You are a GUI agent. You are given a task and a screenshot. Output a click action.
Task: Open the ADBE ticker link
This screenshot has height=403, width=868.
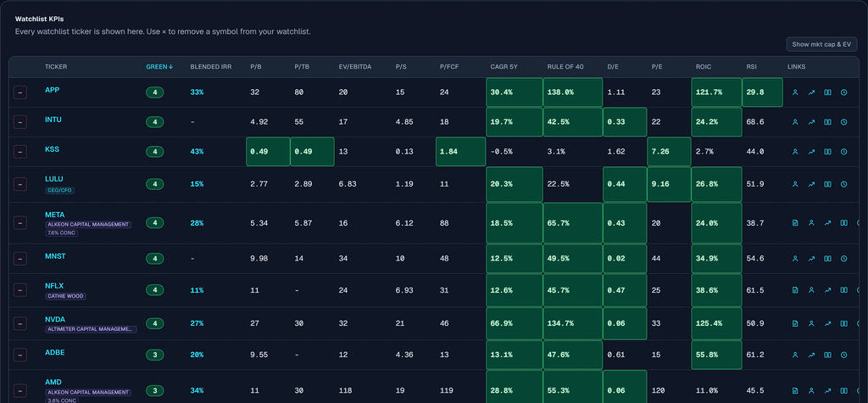click(55, 352)
